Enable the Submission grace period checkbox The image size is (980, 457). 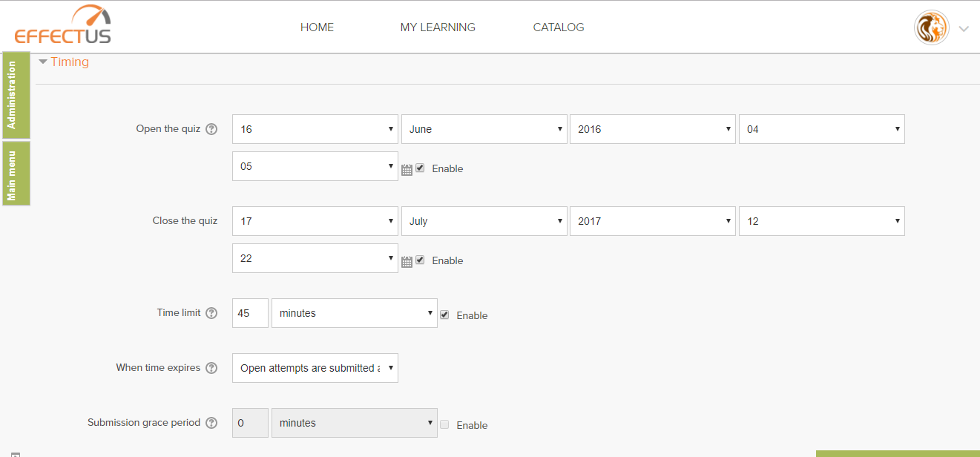[444, 424]
